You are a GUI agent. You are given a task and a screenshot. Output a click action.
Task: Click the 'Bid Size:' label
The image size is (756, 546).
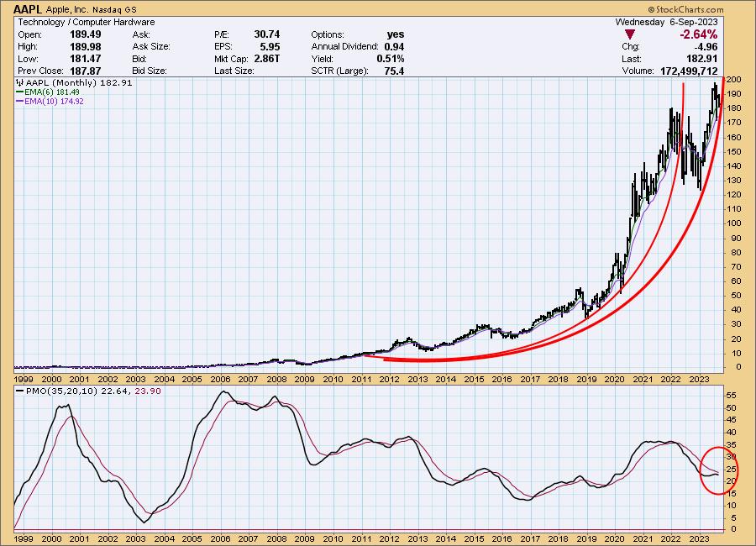coord(150,71)
